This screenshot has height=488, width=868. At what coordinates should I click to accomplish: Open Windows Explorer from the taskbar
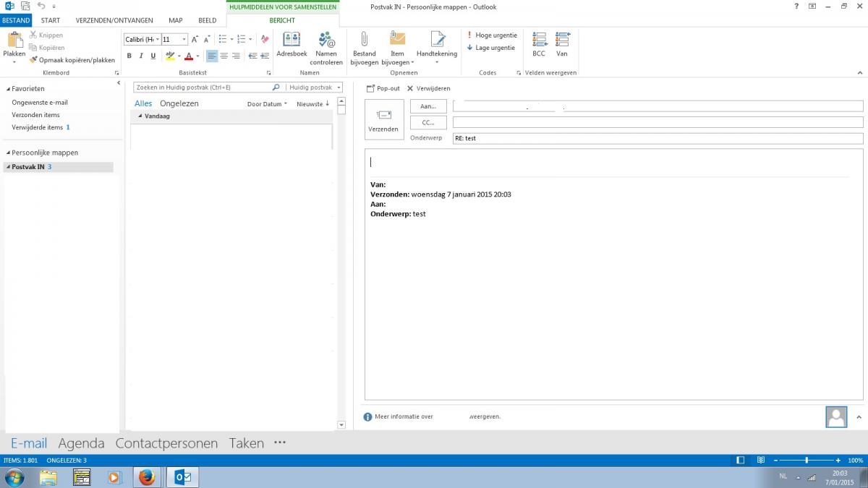tap(48, 477)
